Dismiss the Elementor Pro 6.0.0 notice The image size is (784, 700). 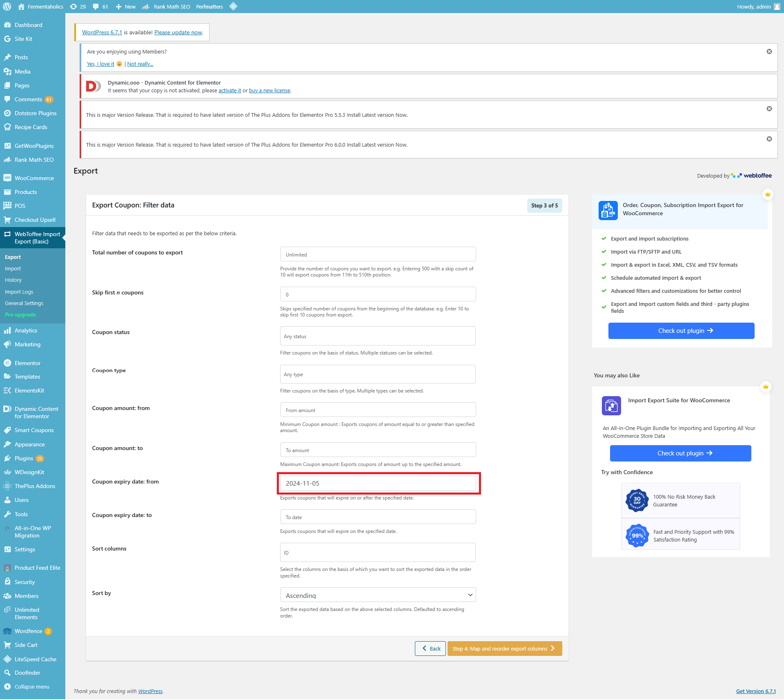point(769,139)
